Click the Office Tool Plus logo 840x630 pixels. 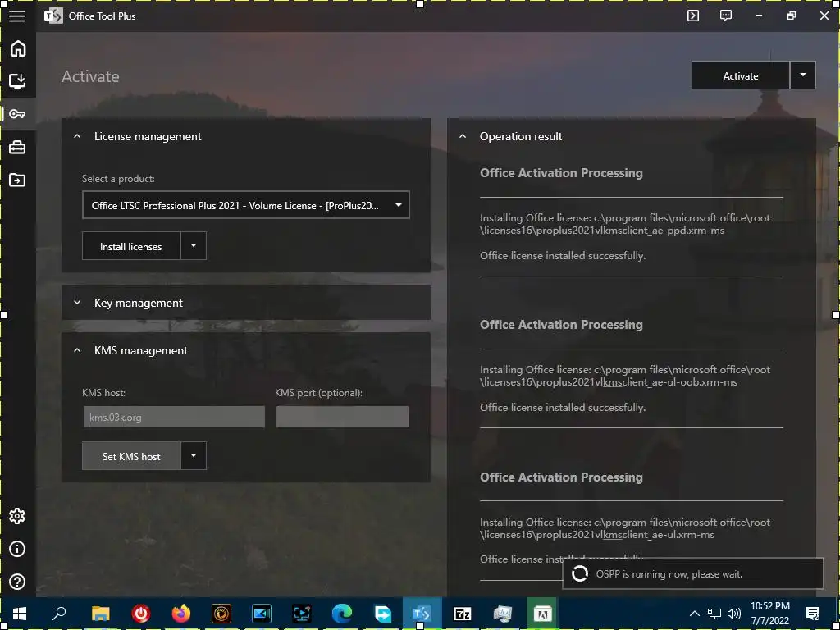coord(53,16)
